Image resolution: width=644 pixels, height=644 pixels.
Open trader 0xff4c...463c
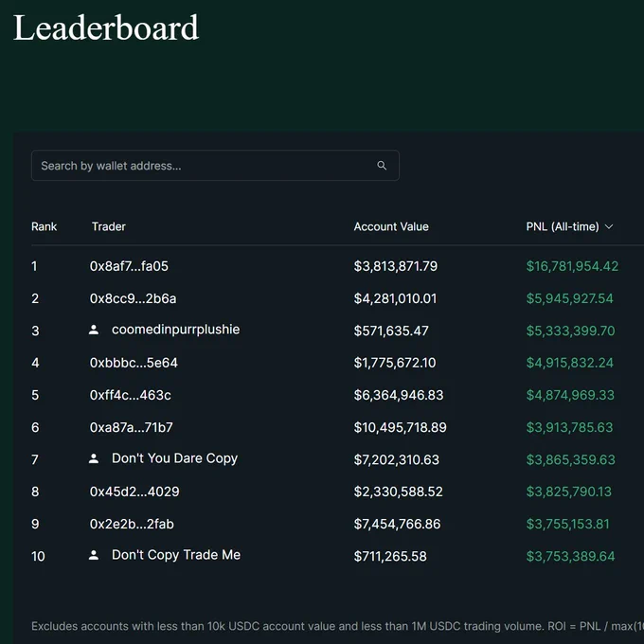coord(130,395)
